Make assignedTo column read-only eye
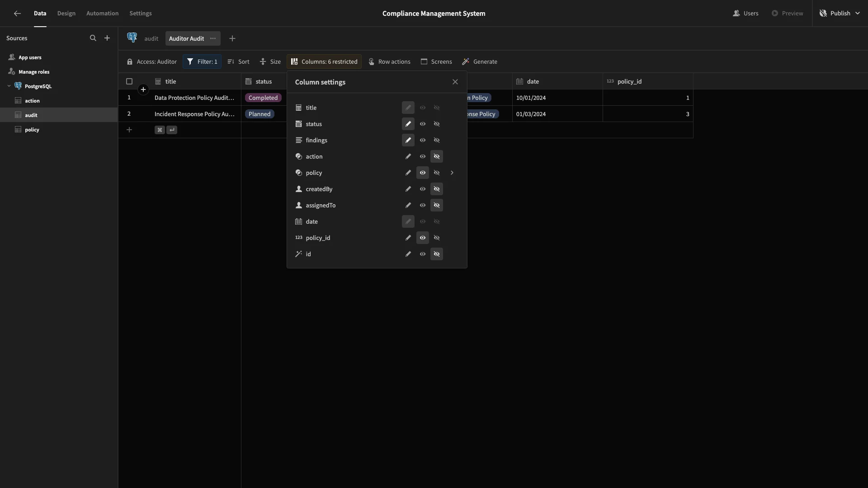Viewport: 868px width, 488px height. pos(423,205)
